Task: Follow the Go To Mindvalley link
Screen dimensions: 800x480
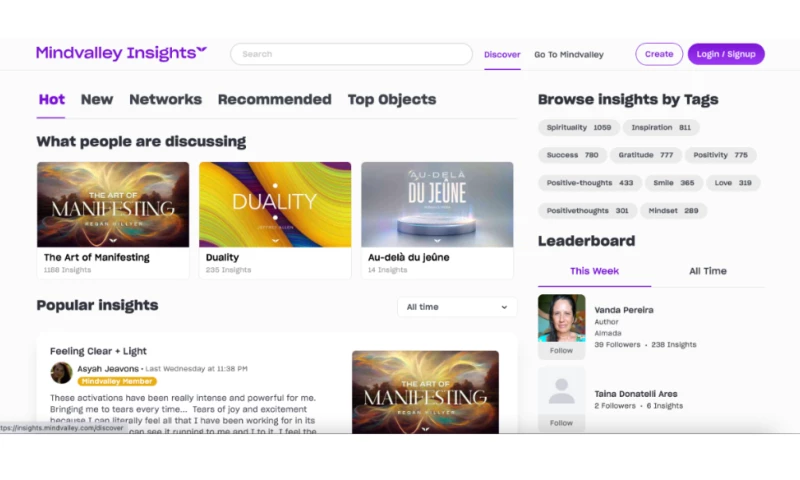Action: [569, 55]
